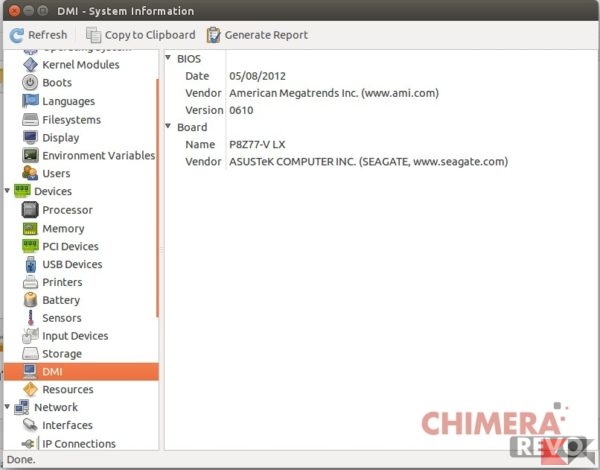
Task: Click Generate Report label
Action: pyautogui.click(x=266, y=35)
